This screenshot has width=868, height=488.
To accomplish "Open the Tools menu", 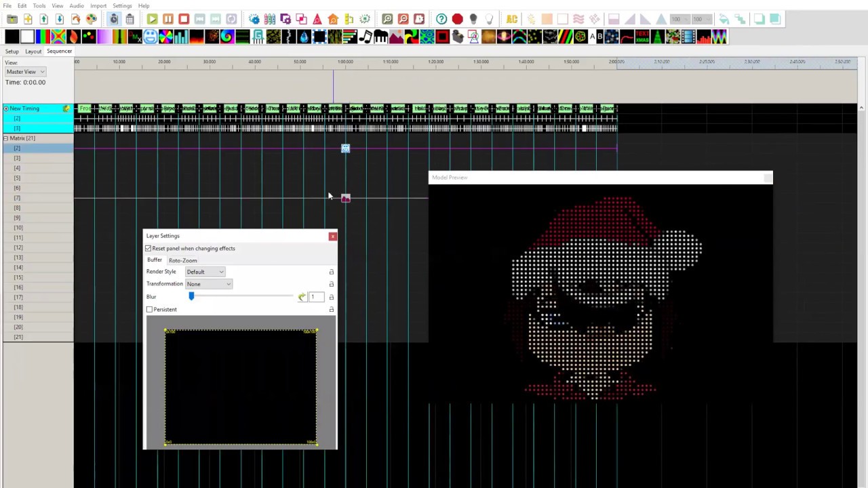I will [39, 5].
